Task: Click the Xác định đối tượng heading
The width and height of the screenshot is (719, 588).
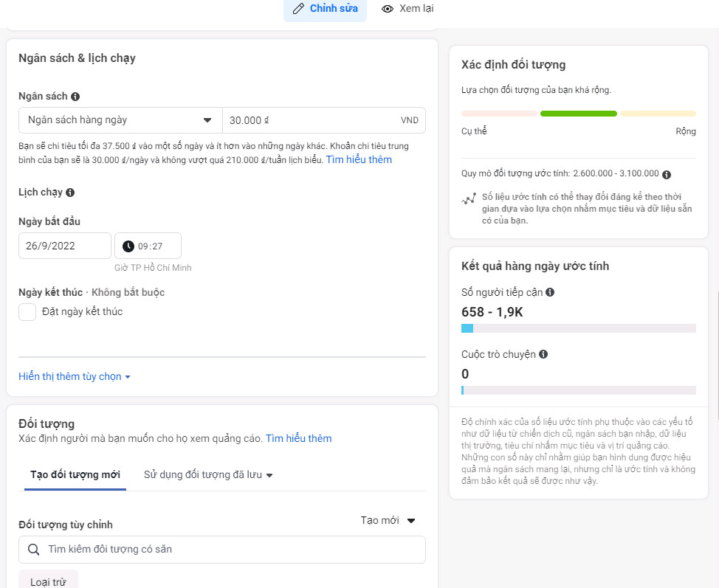Action: pyautogui.click(x=513, y=65)
